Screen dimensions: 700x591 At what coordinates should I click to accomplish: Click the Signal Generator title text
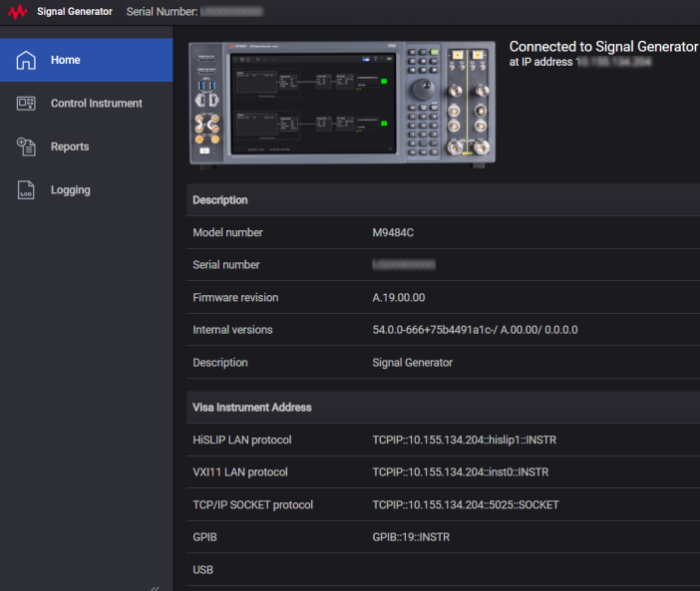[75, 12]
